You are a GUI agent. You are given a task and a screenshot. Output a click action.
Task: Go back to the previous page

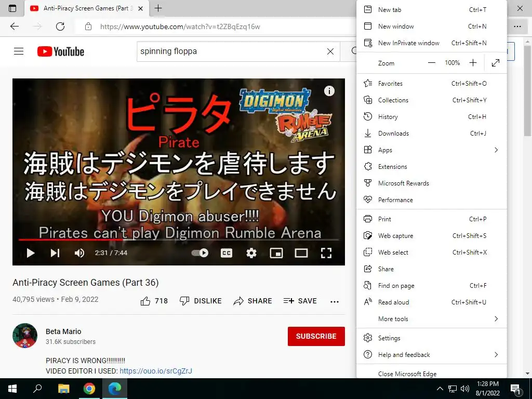click(x=14, y=26)
